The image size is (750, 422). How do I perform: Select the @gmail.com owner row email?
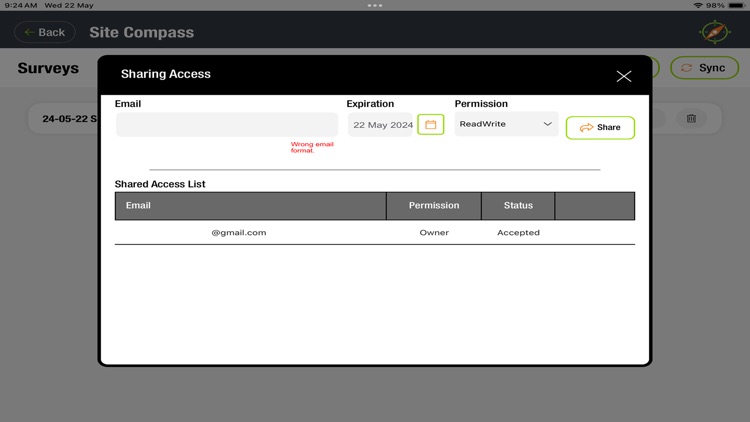(239, 233)
